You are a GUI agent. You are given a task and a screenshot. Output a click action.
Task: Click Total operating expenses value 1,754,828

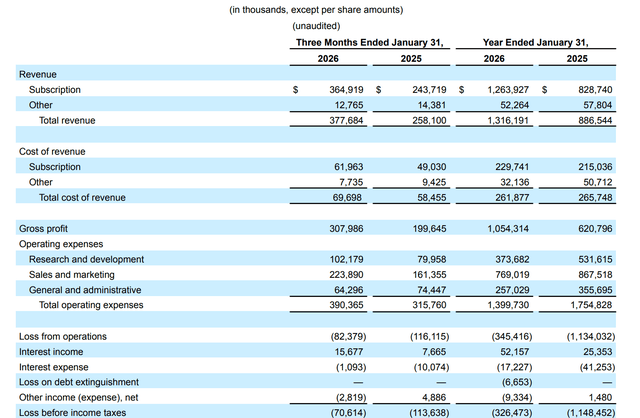[x=591, y=305]
